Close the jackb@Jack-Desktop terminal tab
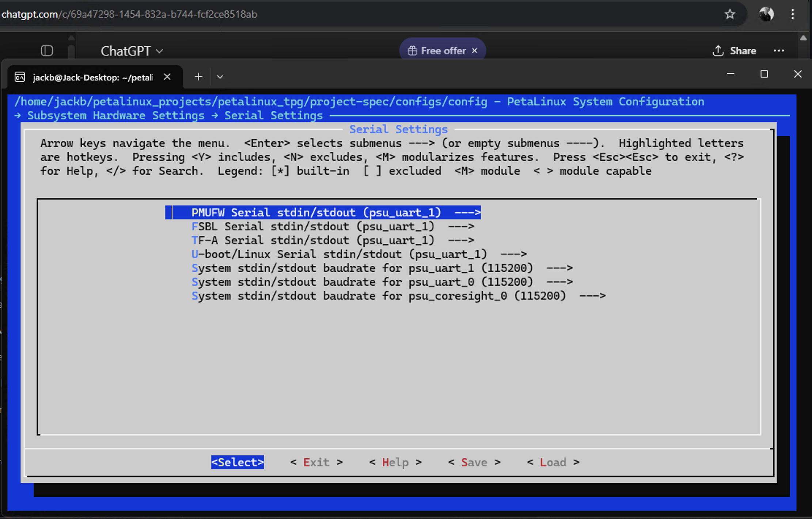Viewport: 812px width, 519px height. pyautogui.click(x=167, y=77)
